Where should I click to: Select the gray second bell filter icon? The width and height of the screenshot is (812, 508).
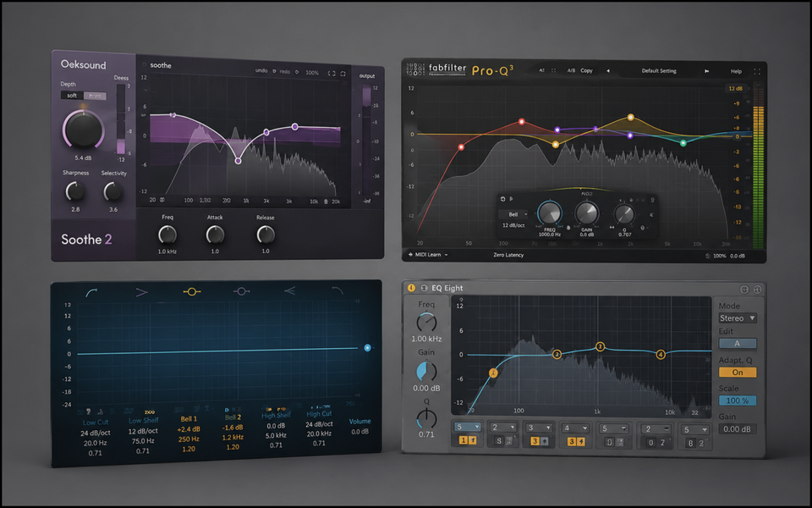point(241,291)
